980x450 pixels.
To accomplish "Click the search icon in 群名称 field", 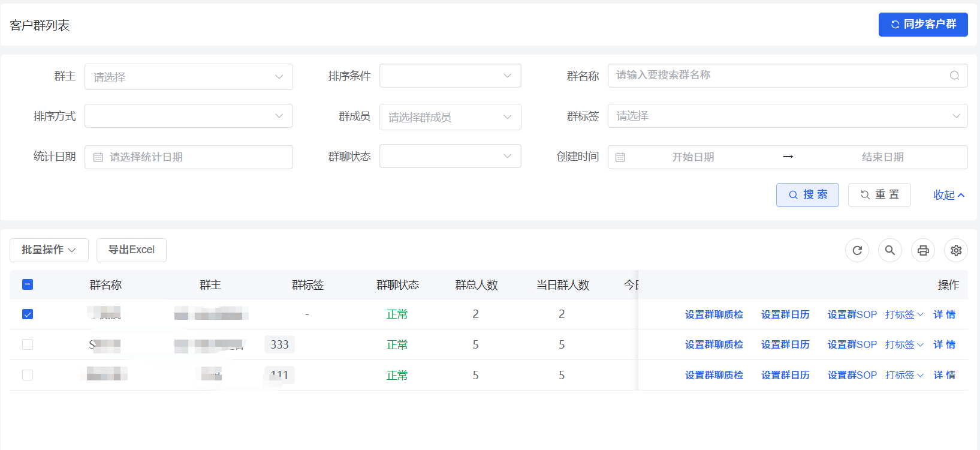I will tap(954, 76).
